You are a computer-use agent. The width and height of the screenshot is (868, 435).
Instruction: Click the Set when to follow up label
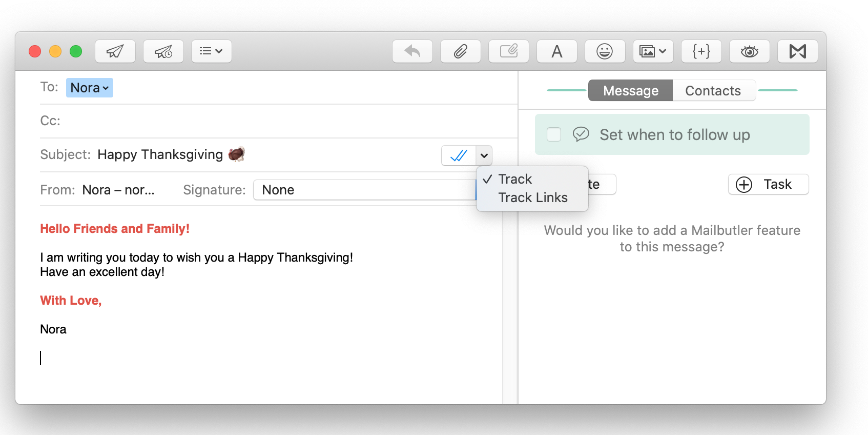675,135
